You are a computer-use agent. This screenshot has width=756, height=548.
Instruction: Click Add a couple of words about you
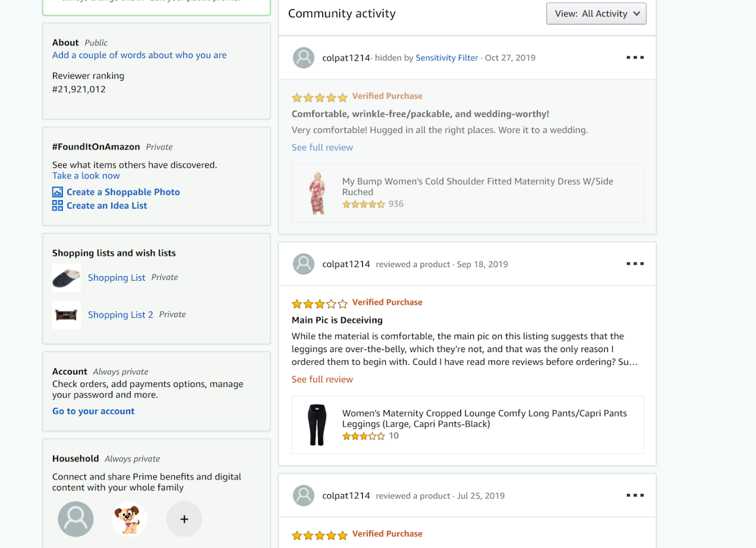[x=139, y=55]
